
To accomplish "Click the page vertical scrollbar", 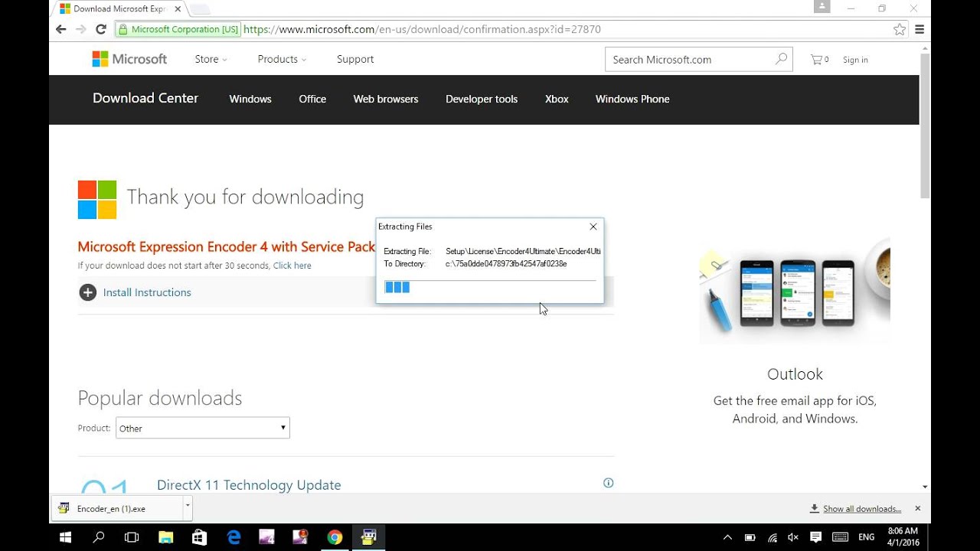I will click(x=925, y=126).
